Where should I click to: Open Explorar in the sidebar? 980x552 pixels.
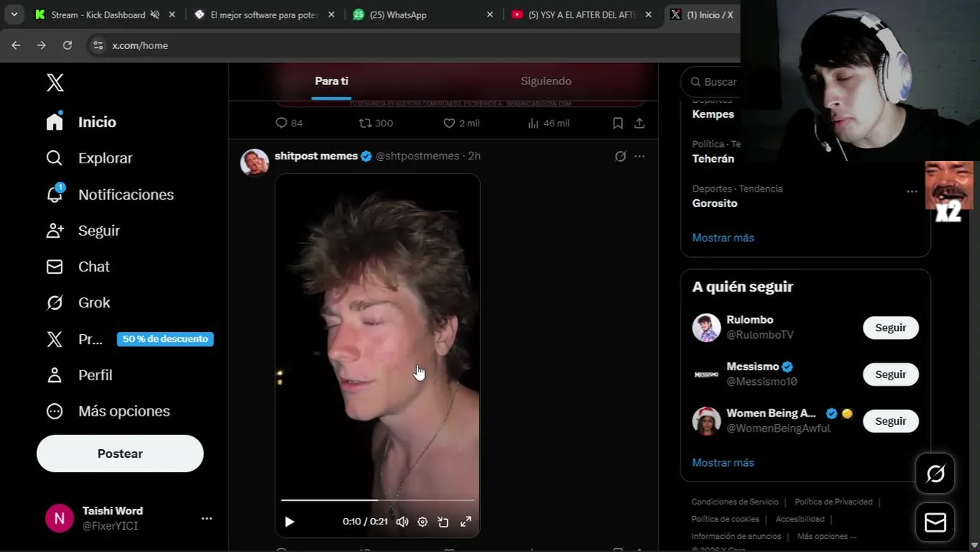[x=89, y=158]
